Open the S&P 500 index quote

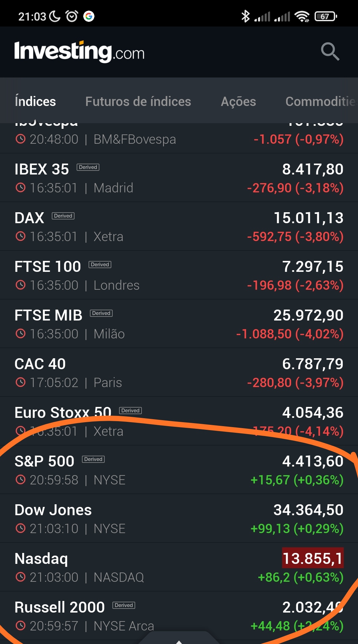179,470
